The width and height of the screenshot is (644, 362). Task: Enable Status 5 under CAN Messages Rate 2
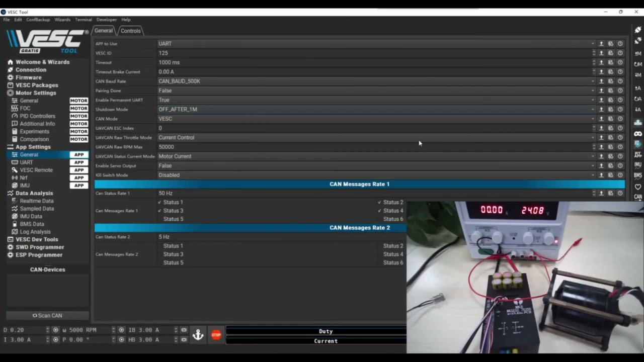click(171, 262)
